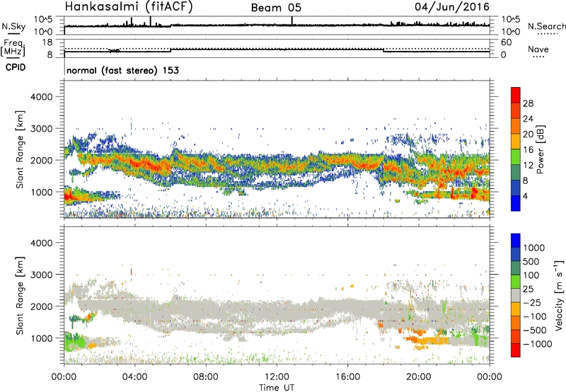Viewport: 566px width, 392px height.
Task: Click the 08:00 time axis tick label
Action: (206, 377)
